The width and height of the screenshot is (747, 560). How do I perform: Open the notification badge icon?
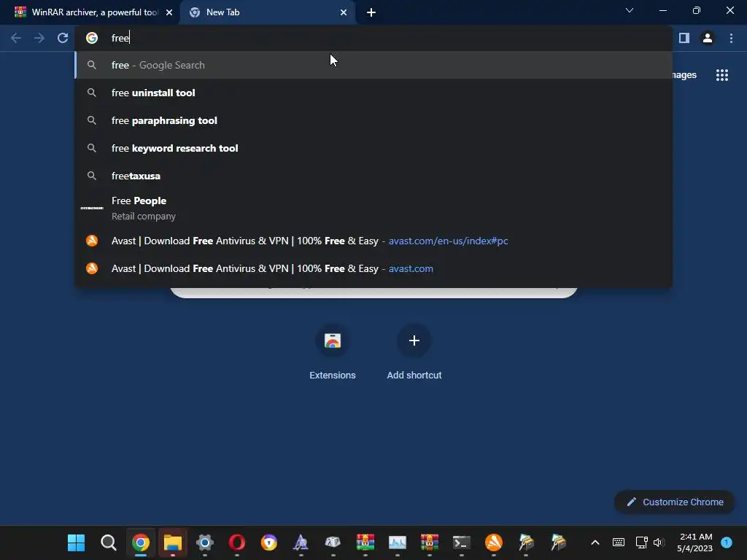(727, 542)
